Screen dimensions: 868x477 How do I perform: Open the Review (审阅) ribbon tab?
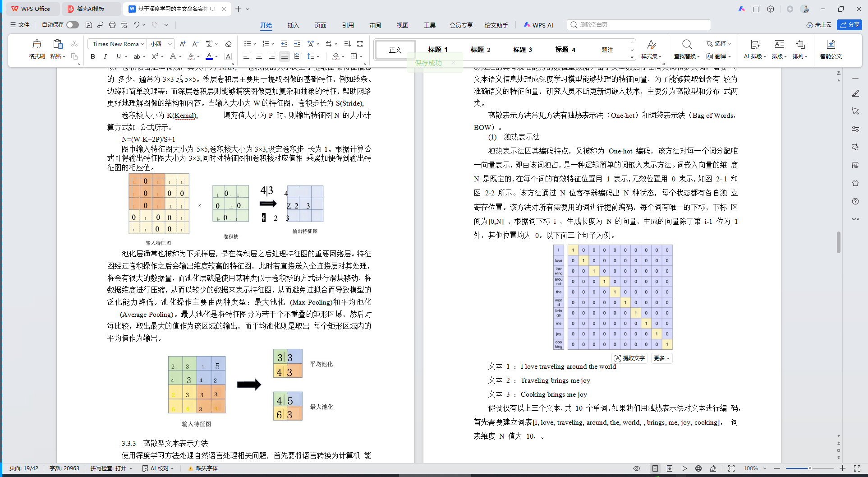[x=375, y=25]
